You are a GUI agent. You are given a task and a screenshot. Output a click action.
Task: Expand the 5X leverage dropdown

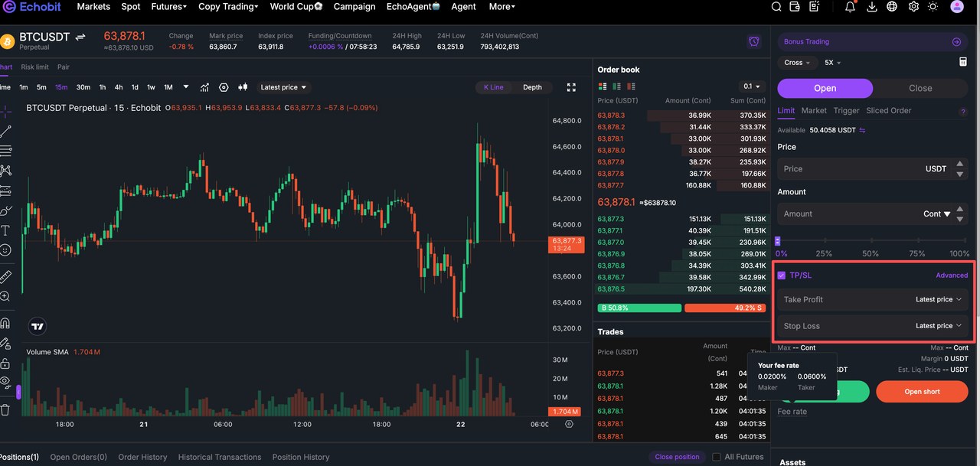(x=833, y=63)
